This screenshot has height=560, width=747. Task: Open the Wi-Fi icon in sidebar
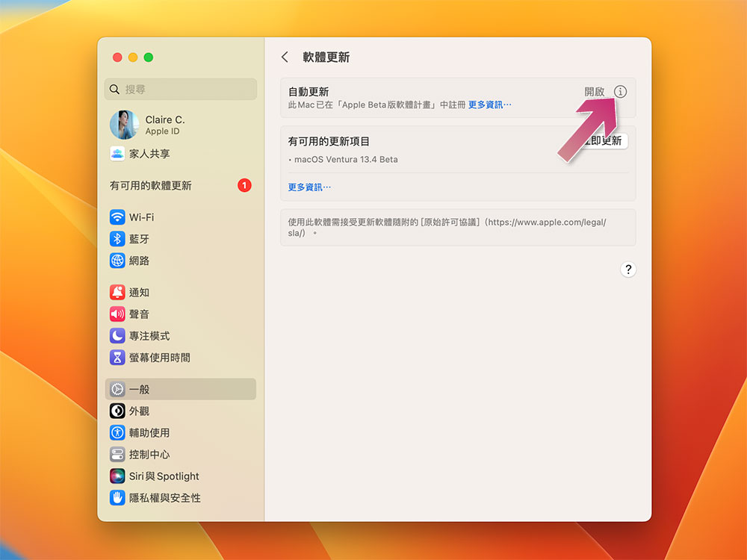click(117, 217)
